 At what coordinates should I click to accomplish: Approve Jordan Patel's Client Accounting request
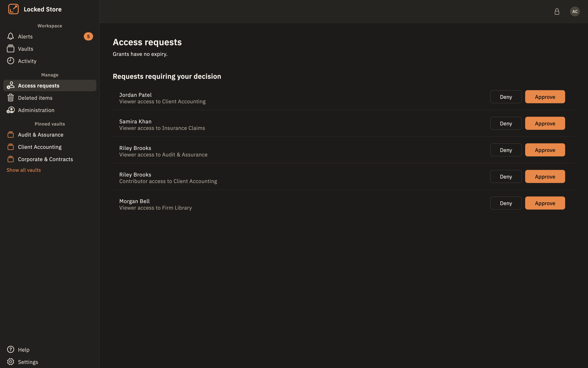545,97
